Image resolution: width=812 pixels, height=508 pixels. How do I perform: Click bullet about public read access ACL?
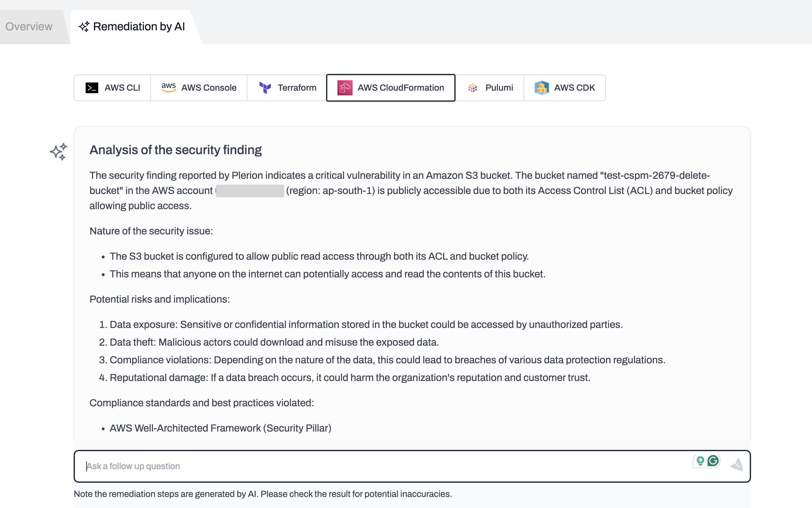(x=319, y=256)
